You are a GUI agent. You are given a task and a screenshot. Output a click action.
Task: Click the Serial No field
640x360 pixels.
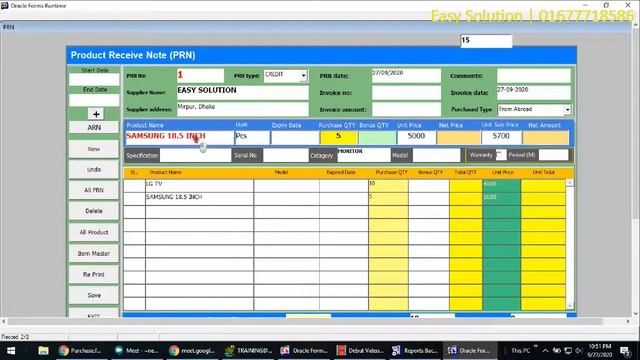(285, 155)
